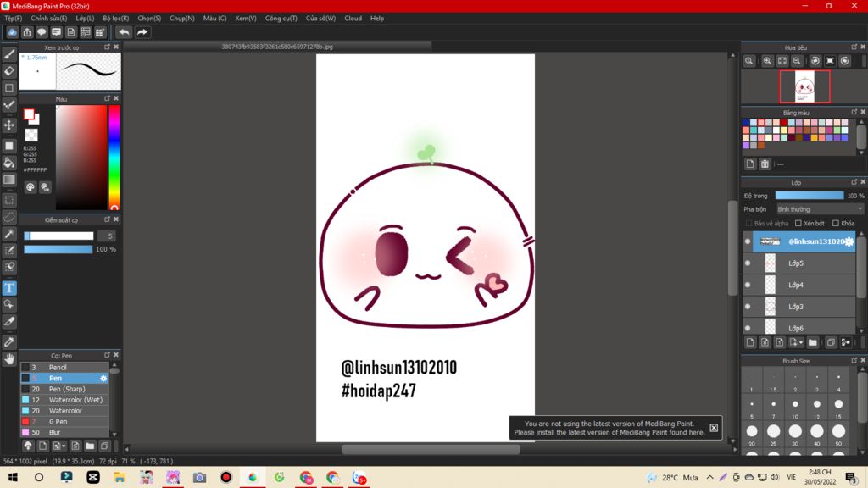Click the Undo arrow
The image size is (868, 488).
(x=124, y=32)
